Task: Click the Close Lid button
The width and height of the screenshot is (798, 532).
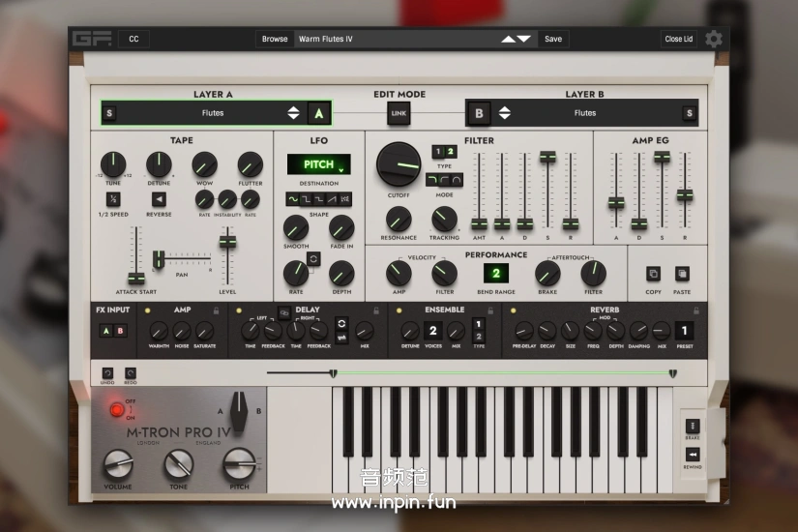Action: click(x=678, y=39)
